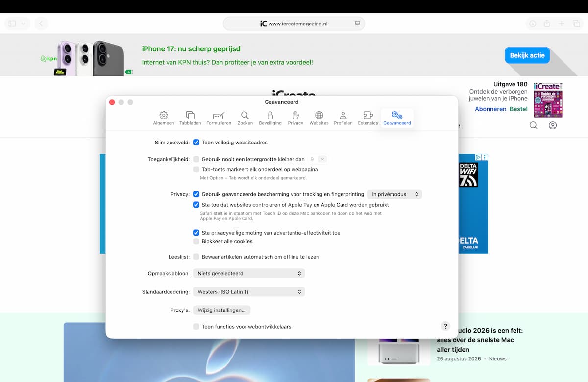Viewport: 588px width, 382px height.
Task: Toggle Toon volledig websiteadres checkbox
Action: (x=196, y=143)
